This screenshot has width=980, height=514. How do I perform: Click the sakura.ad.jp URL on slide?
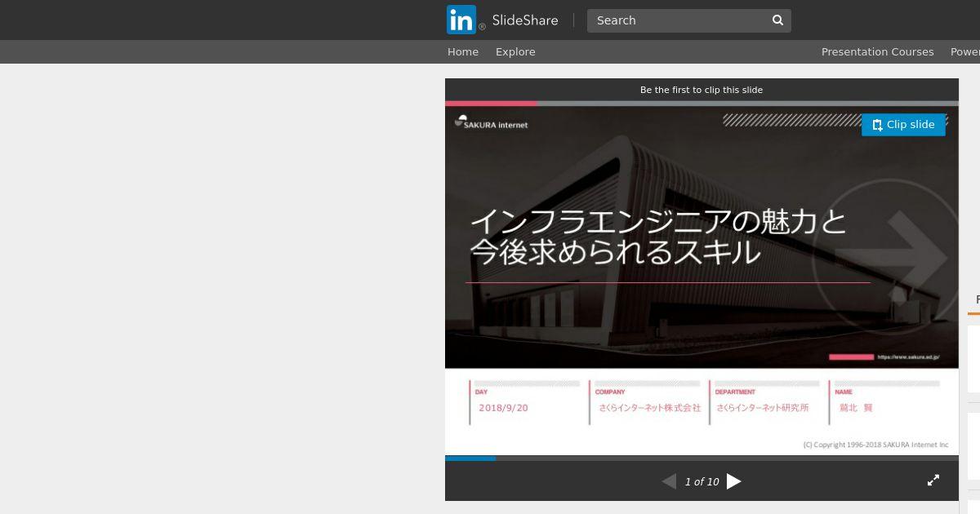908,357
